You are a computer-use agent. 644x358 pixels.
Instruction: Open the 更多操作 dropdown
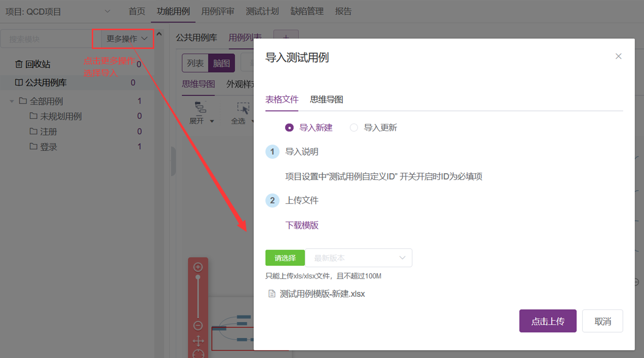(123, 39)
